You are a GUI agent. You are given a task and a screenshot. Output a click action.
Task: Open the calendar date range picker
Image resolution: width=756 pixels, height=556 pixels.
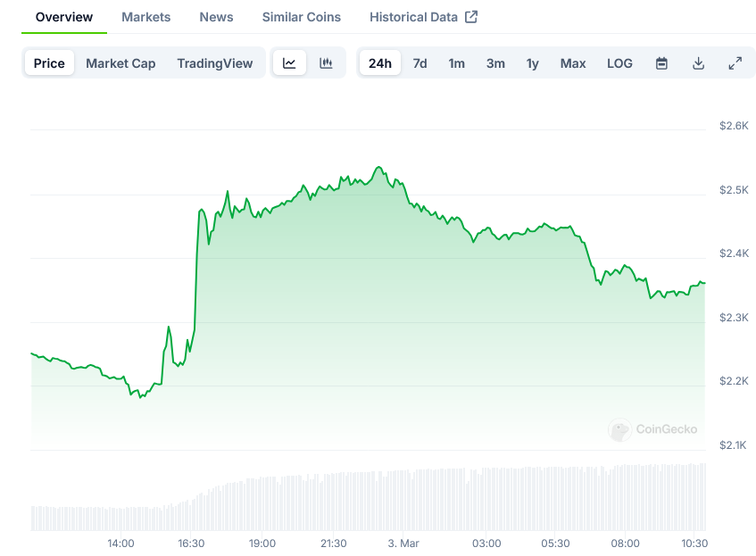click(661, 63)
